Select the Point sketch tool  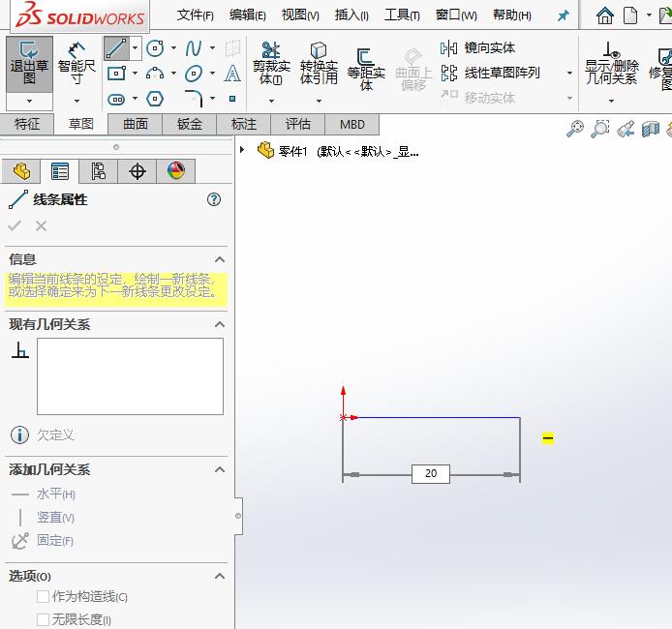pos(232,99)
